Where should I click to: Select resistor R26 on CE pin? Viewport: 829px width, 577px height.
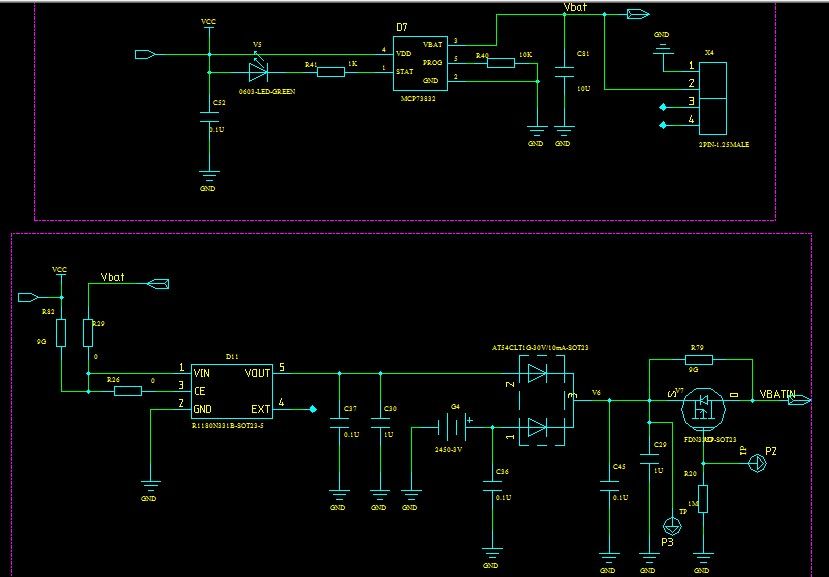pyautogui.click(x=127, y=391)
